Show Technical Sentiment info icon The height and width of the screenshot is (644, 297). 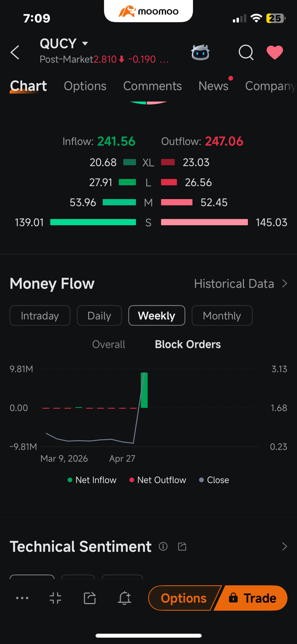(x=163, y=546)
